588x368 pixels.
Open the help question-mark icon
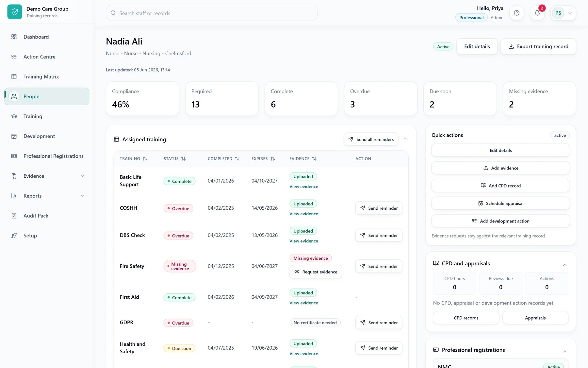tap(516, 13)
